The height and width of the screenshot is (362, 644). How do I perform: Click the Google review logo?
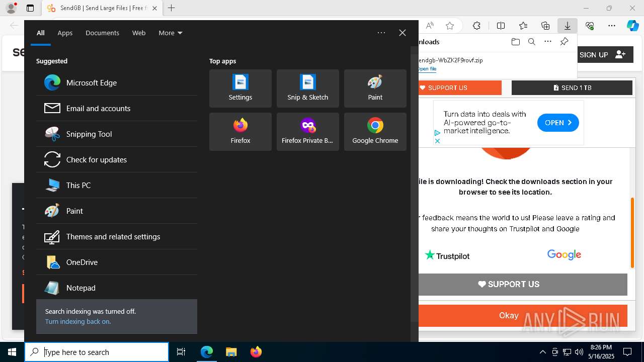(564, 255)
